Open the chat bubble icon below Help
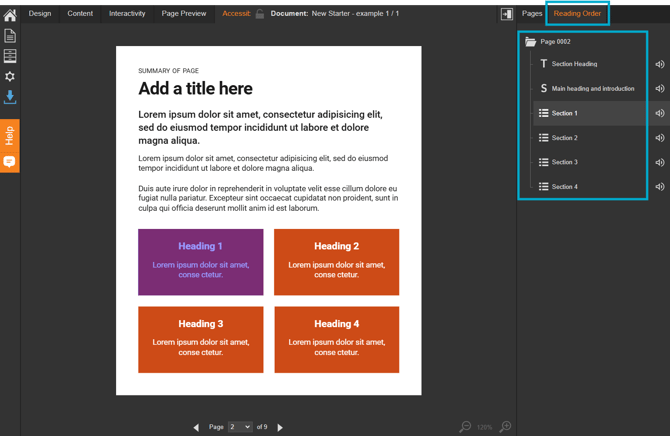This screenshot has height=436, width=670. coord(10,162)
